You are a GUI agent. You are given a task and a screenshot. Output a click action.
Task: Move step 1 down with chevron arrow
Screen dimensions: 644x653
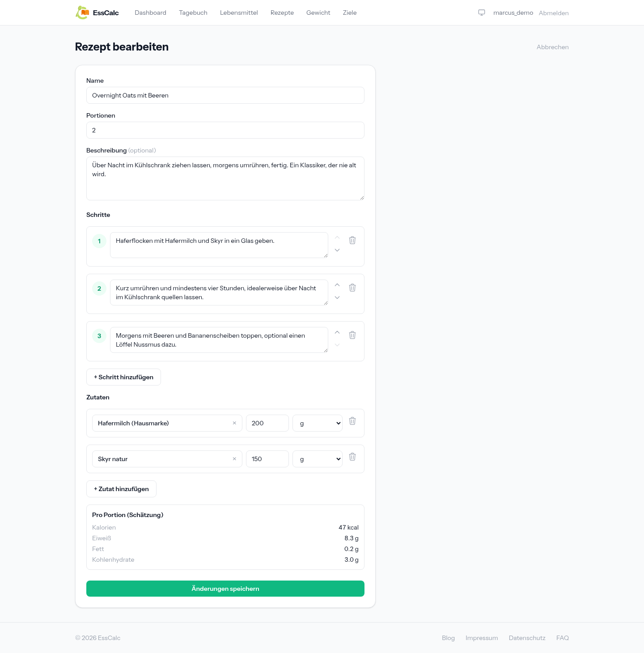pos(337,250)
